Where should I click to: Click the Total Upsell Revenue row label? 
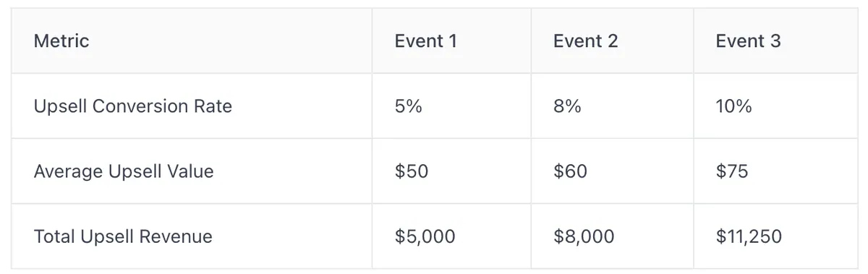(x=123, y=236)
